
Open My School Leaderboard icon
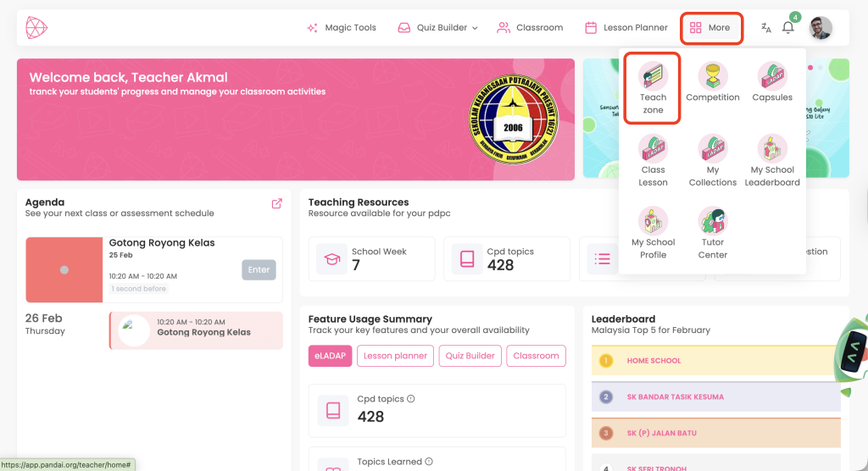click(x=772, y=149)
